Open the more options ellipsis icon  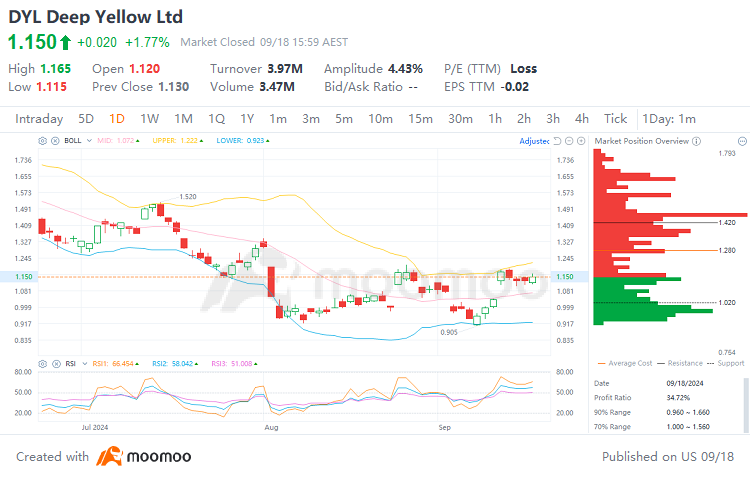742,141
